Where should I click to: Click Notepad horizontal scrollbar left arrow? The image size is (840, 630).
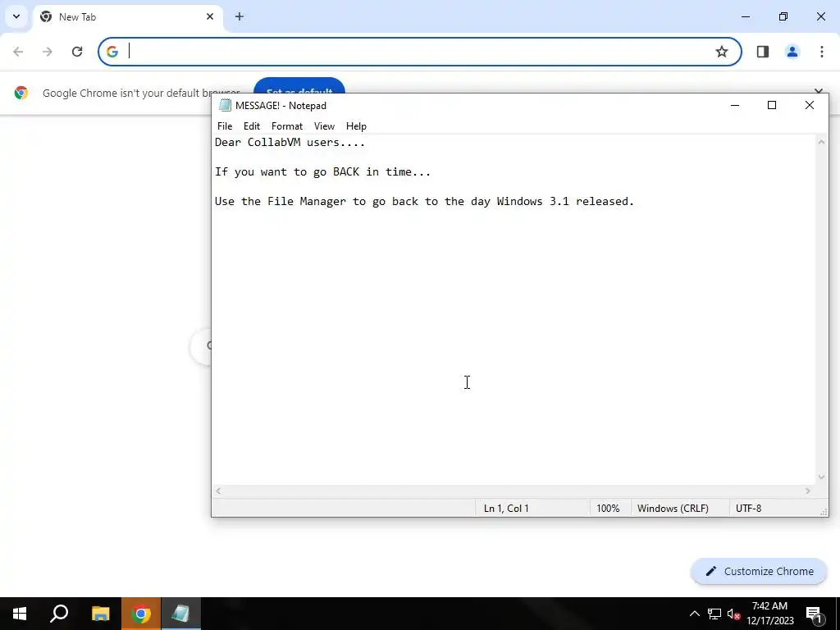(218, 491)
